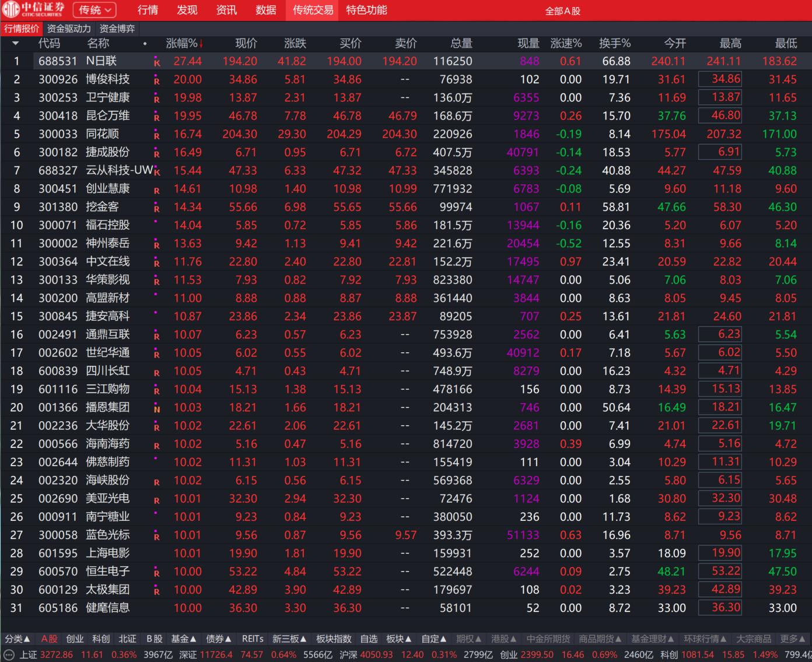Click the N marker beside 播恩集团
The image size is (812, 662).
click(156, 409)
